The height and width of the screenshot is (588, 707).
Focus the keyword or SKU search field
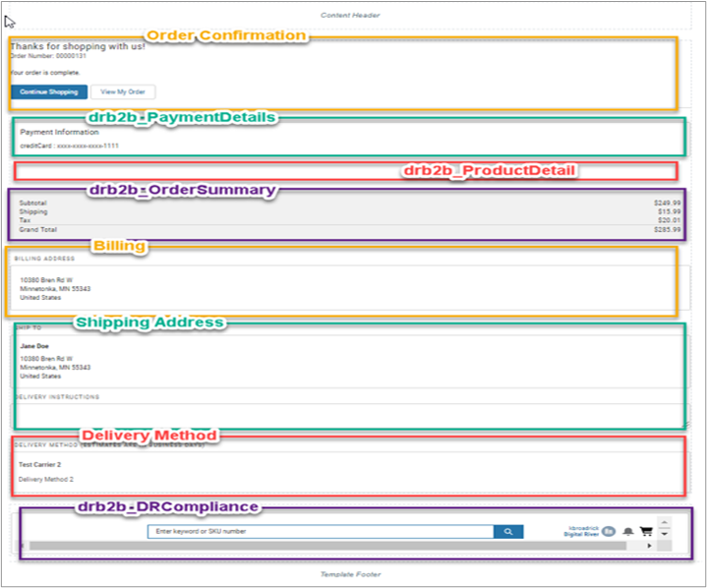tap(320, 531)
